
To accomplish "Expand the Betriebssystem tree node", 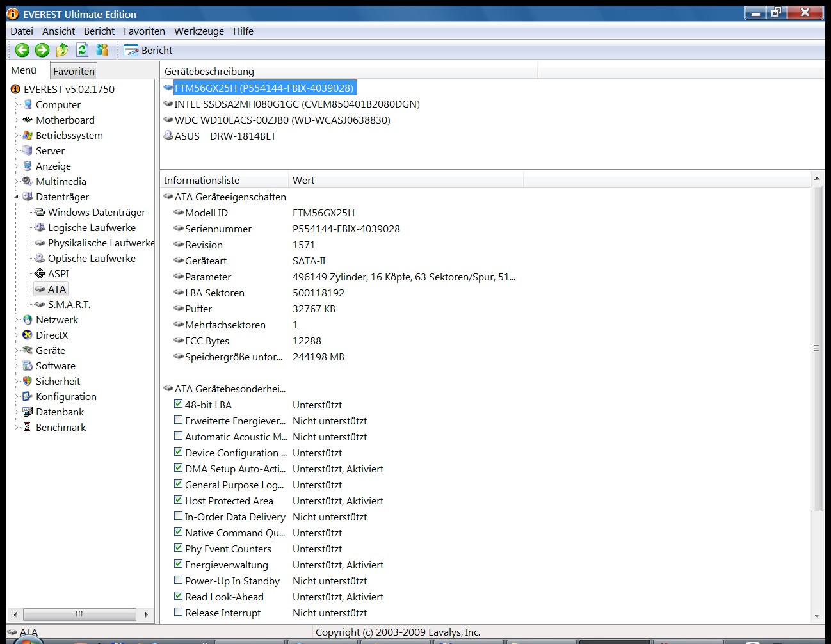I will (x=17, y=135).
